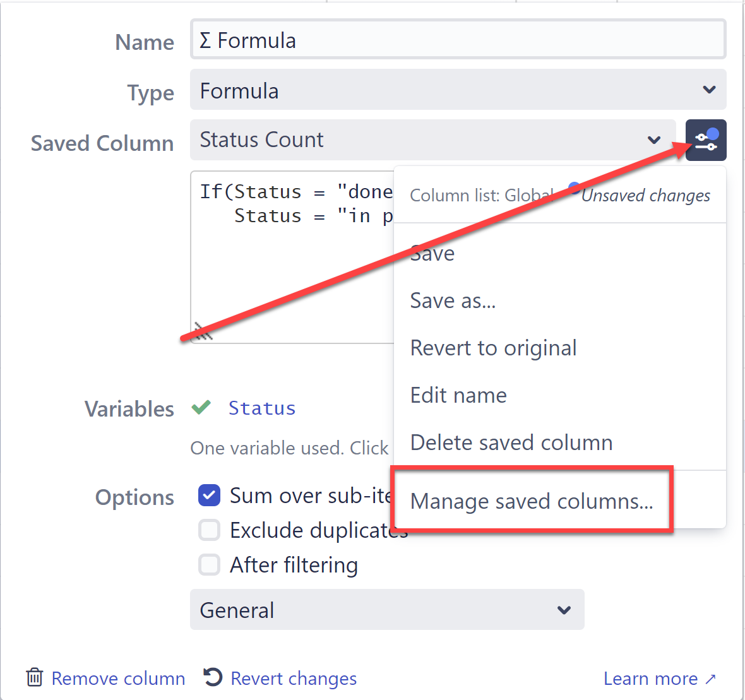Select Delete saved column menu entry

click(x=511, y=442)
